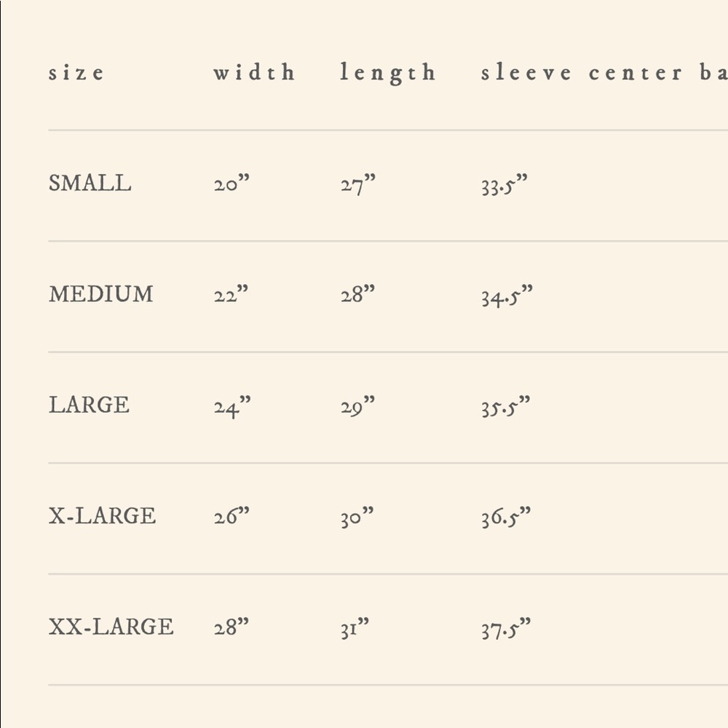Click the MEDIUM size row label
The height and width of the screenshot is (728, 728).
point(101,294)
